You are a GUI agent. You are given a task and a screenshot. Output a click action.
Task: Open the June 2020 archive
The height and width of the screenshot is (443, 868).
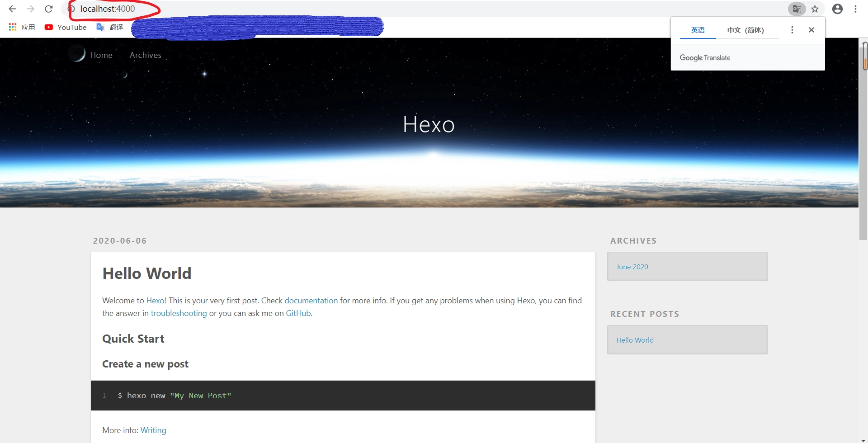pos(632,267)
